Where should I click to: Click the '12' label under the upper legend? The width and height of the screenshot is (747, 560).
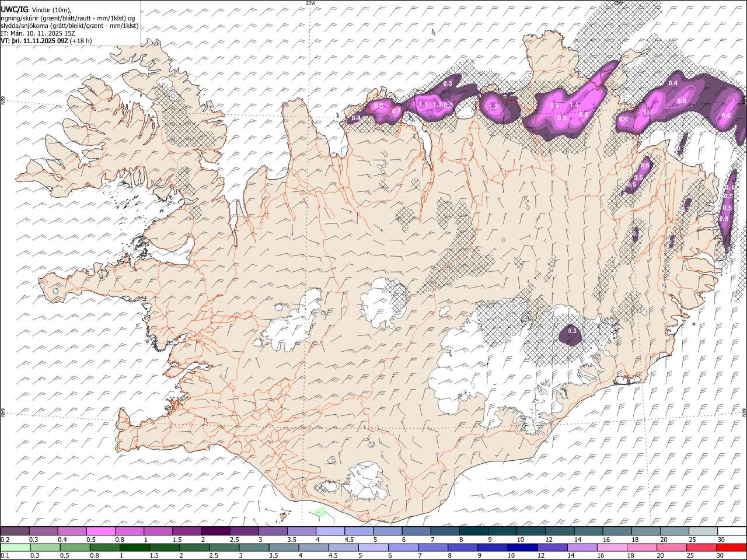pos(550,539)
